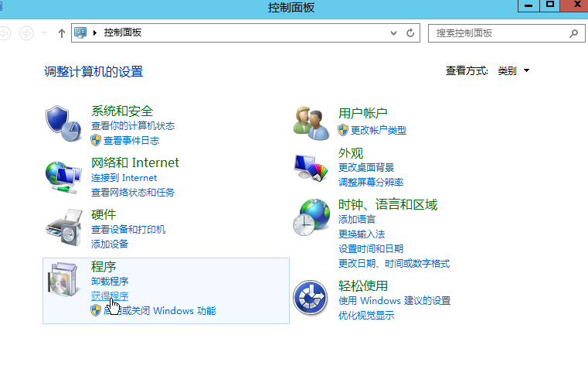Open 查看网络状态和任务 link
This screenshot has height=376, width=588.
133,193
